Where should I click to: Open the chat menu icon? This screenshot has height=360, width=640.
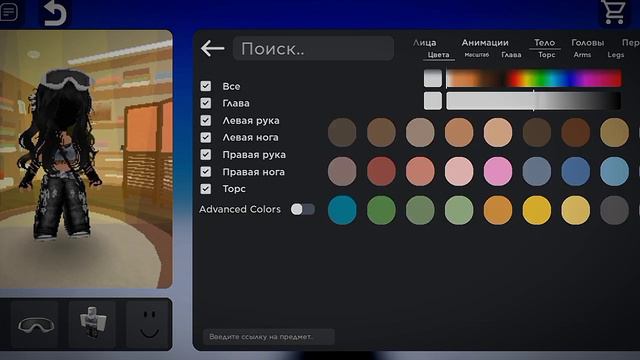(9, 12)
